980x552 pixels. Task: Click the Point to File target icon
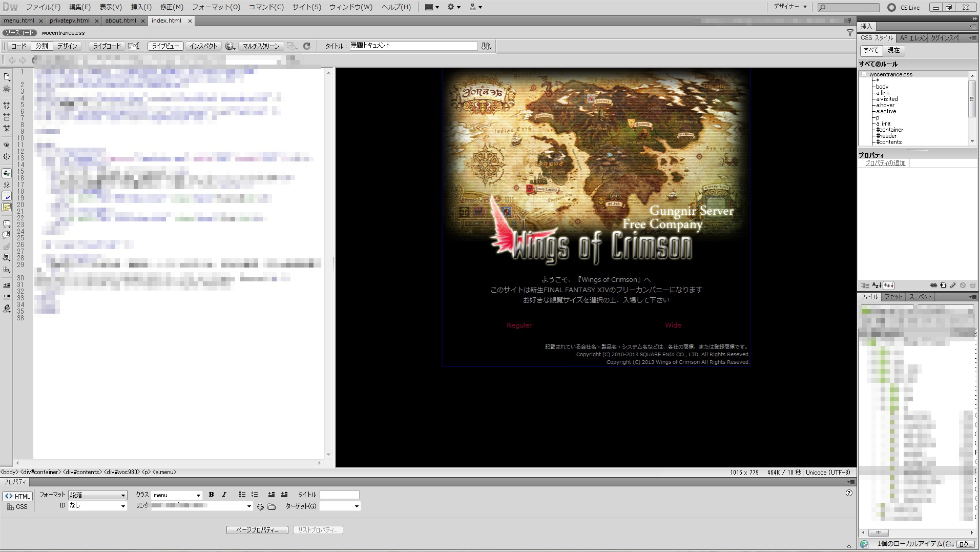(x=260, y=507)
